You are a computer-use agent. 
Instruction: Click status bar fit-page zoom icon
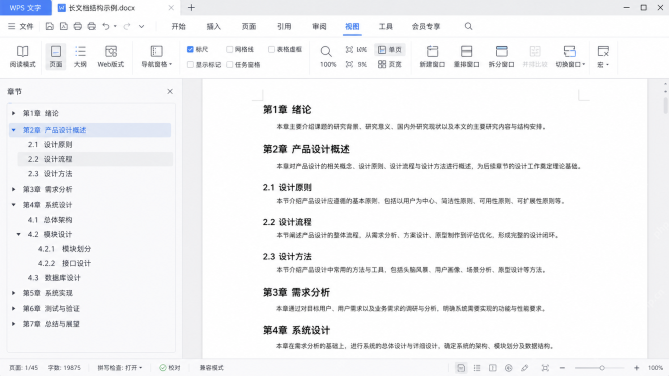pyautogui.click(x=545, y=367)
